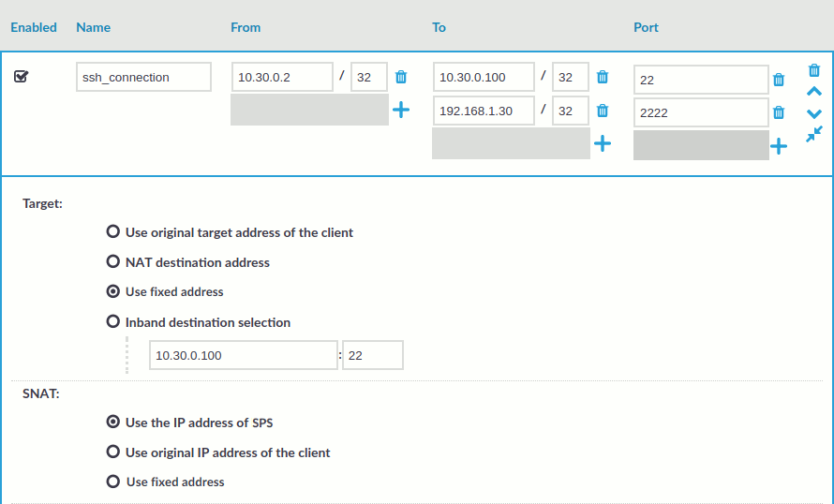The image size is (834, 504).
Task: Add a new From address row
Action: click(x=401, y=110)
